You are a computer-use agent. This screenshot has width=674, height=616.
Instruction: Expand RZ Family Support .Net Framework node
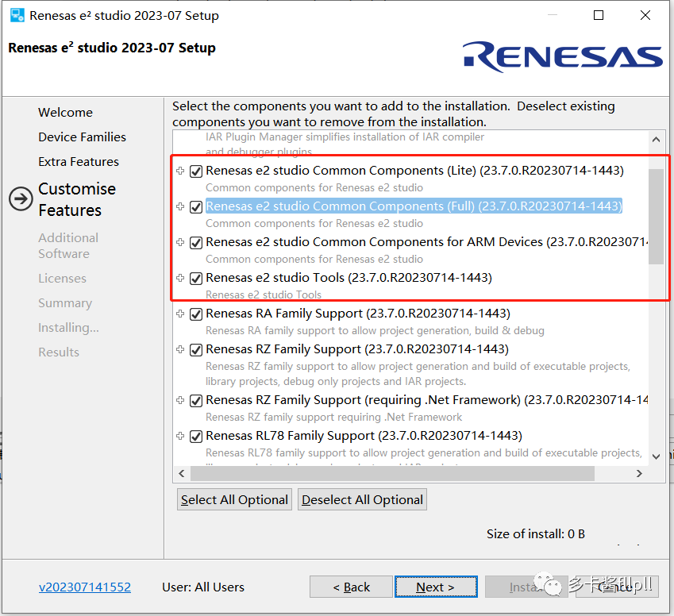click(180, 400)
